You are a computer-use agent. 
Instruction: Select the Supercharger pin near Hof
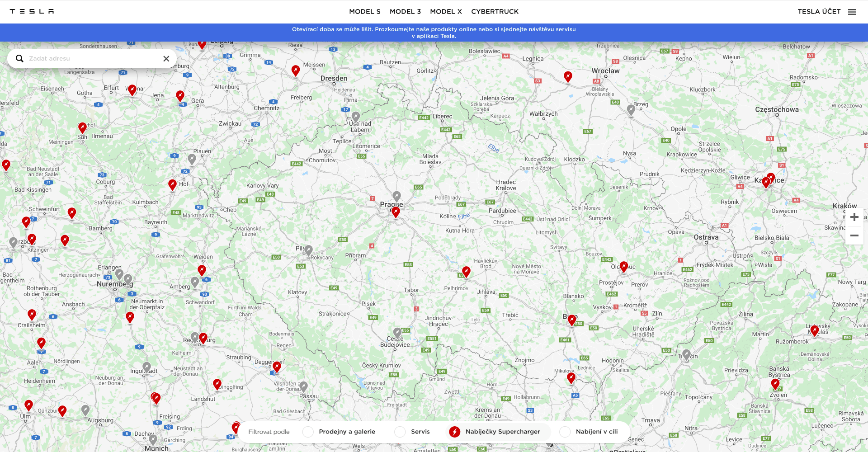pyautogui.click(x=172, y=184)
